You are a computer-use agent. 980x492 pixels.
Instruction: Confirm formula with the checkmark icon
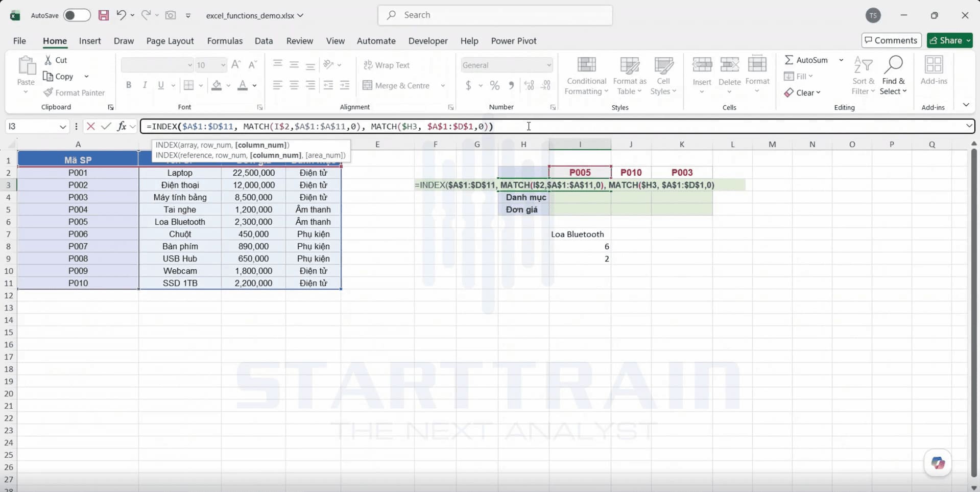[x=106, y=126]
